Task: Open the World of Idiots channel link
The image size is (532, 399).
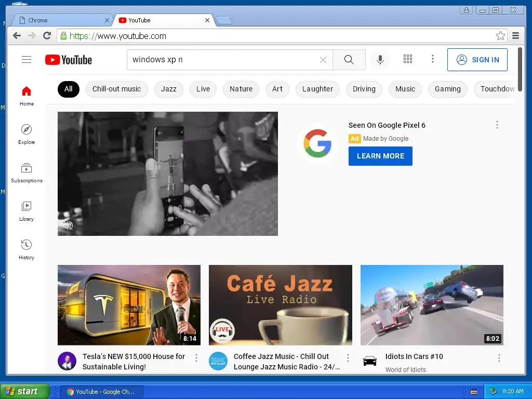Action: [405, 369]
